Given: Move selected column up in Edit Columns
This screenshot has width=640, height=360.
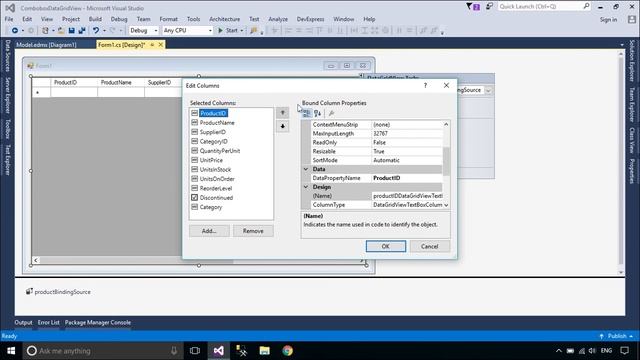Looking at the screenshot, I should tap(282, 113).
